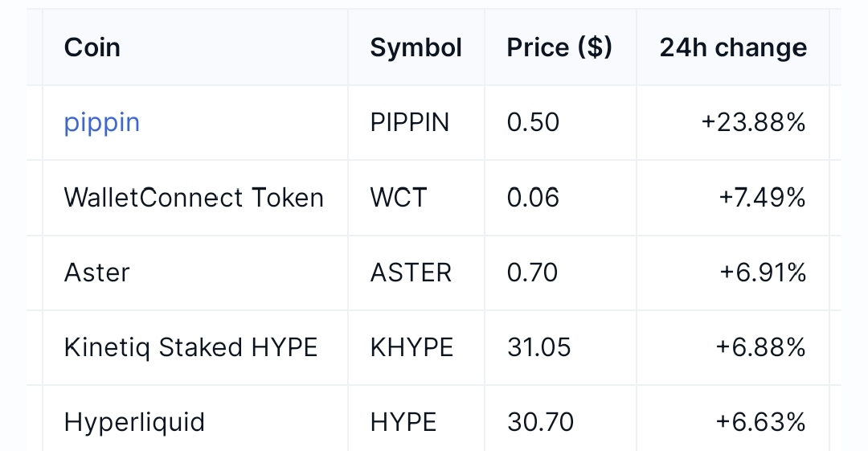
Task: Select the +23.88% change value
Action: pos(753,122)
